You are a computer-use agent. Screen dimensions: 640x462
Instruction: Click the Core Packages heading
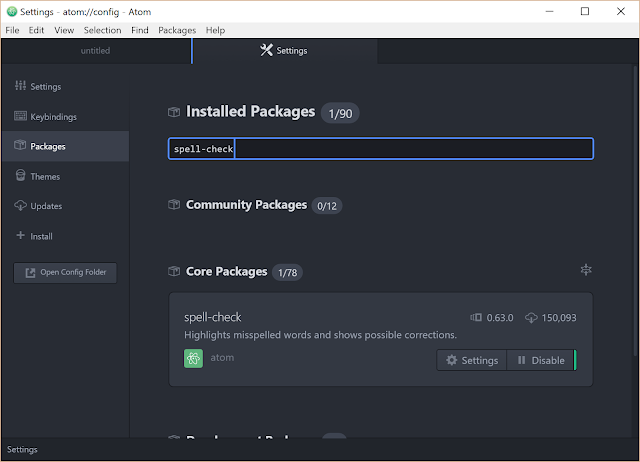227,271
